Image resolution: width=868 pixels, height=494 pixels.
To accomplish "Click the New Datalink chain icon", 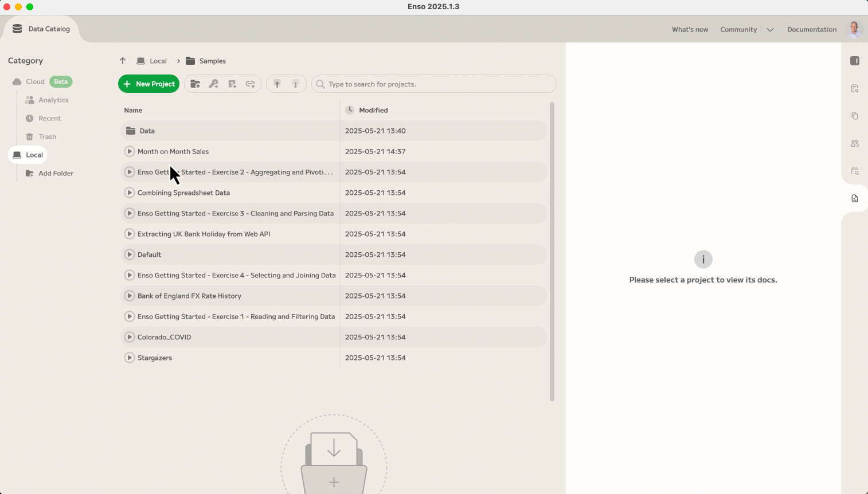I will pos(251,84).
